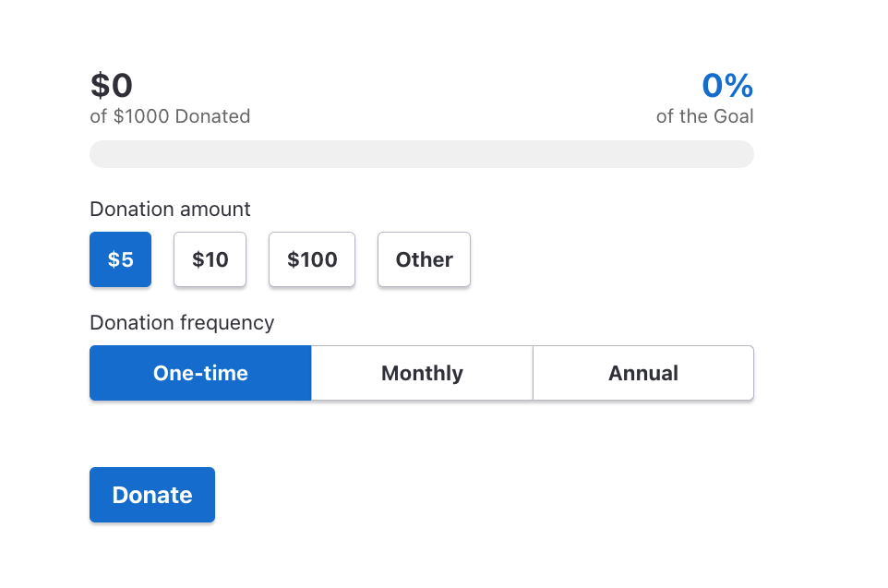Image resolution: width=888 pixels, height=588 pixels.
Task: Switch to Monthly donation frequency
Action: (422, 373)
